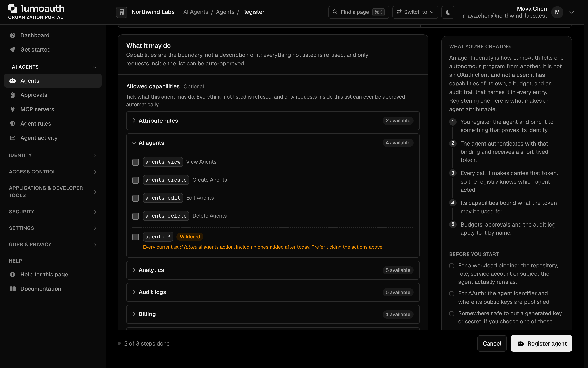Open the Switch to dropdown

[x=415, y=12]
